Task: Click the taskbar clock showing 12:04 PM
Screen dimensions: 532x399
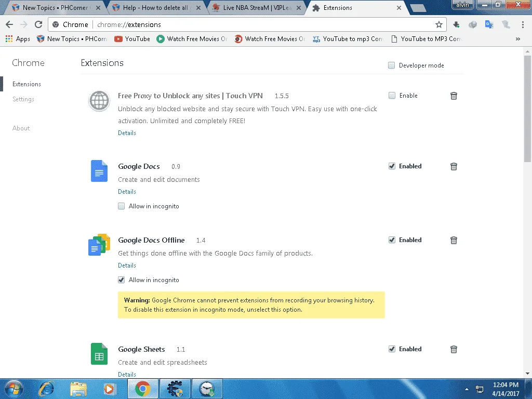Action: [506, 389]
